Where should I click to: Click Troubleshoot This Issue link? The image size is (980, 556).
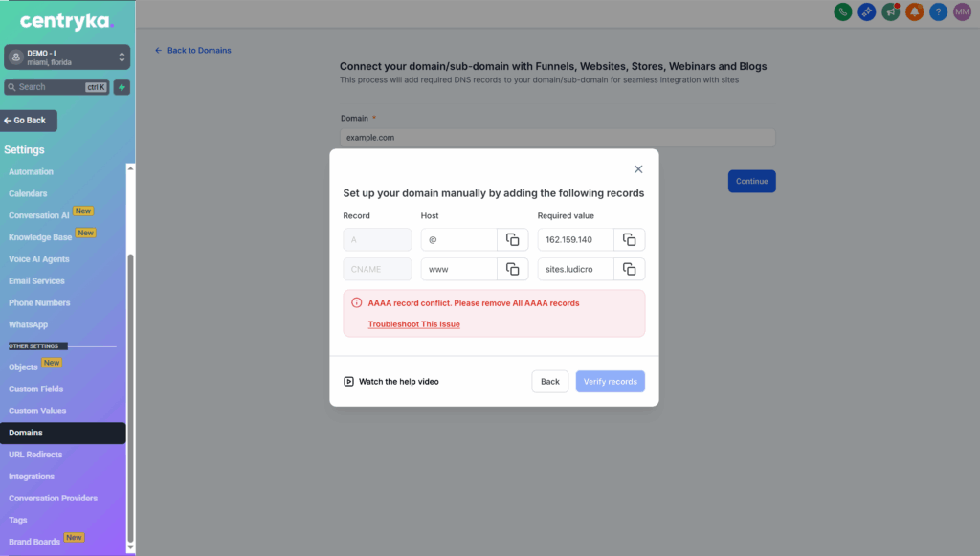tap(413, 324)
